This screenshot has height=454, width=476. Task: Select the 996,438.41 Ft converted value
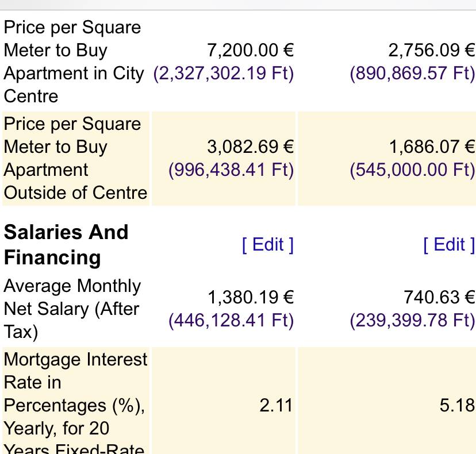pyautogui.click(x=231, y=170)
